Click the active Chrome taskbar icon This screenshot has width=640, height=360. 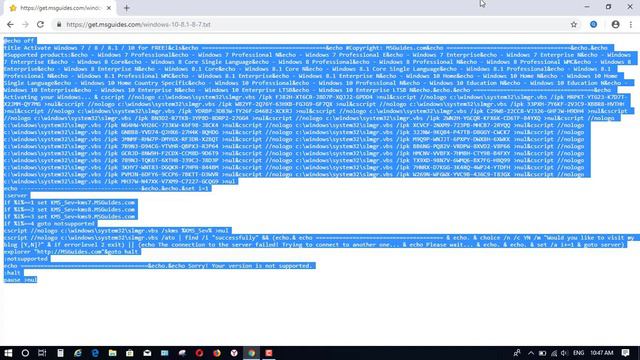point(251,353)
